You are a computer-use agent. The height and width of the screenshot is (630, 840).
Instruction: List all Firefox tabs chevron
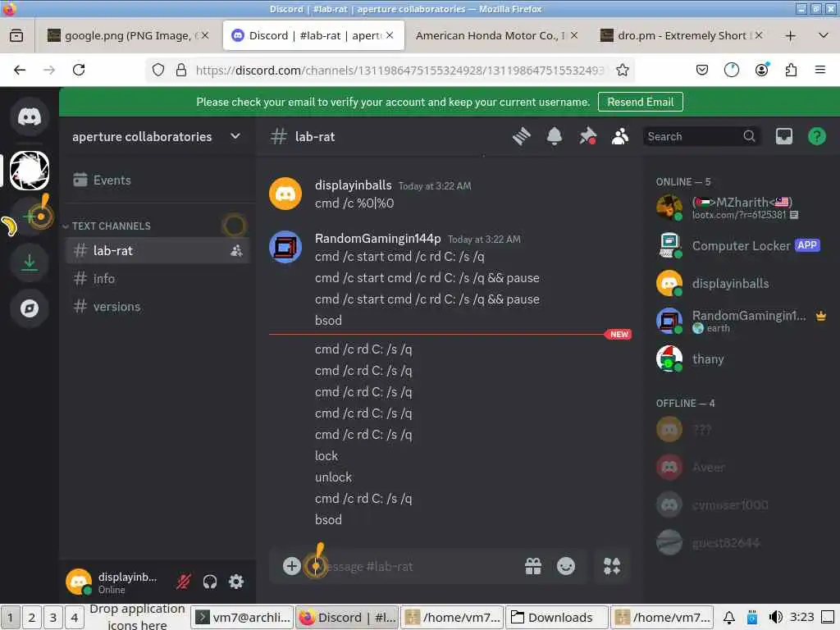(823, 36)
